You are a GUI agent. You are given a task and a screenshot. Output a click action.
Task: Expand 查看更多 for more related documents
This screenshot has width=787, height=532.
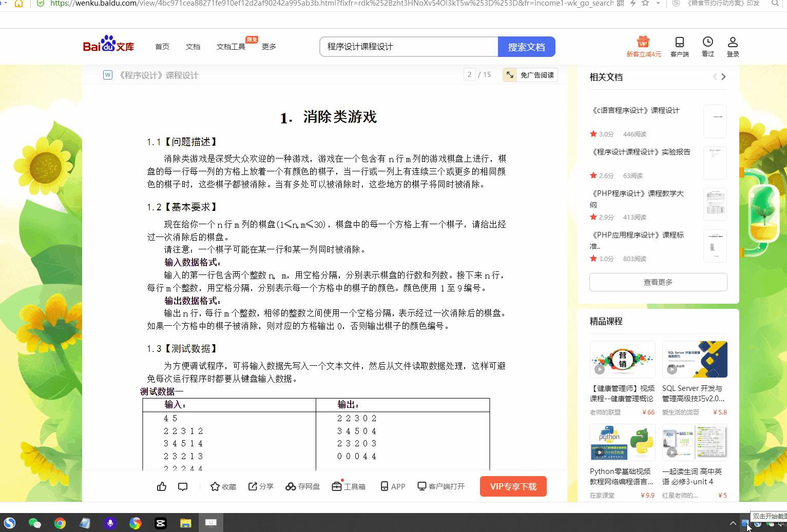[658, 282]
